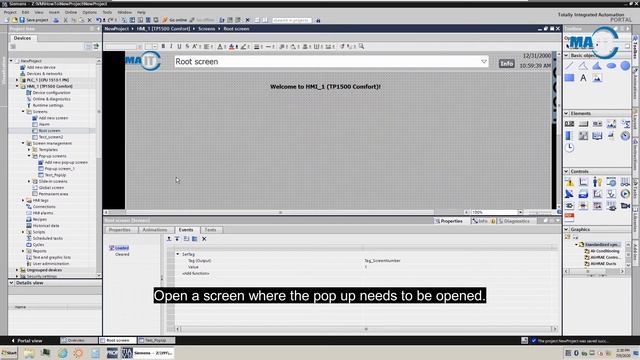
Task: Switch to the Events tab
Action: pos(186,230)
